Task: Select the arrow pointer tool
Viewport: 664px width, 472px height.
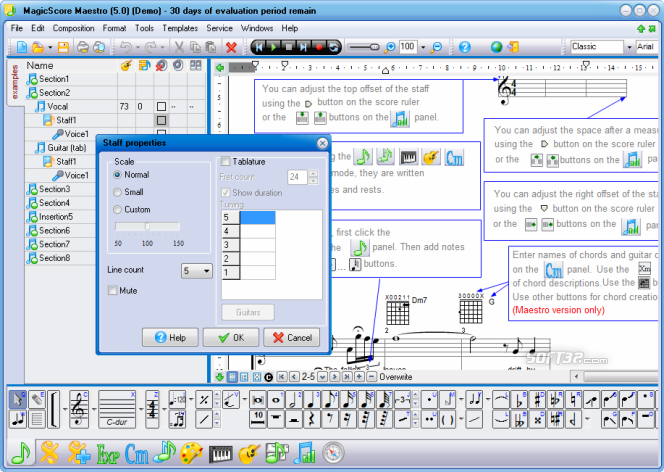Action: [18, 399]
